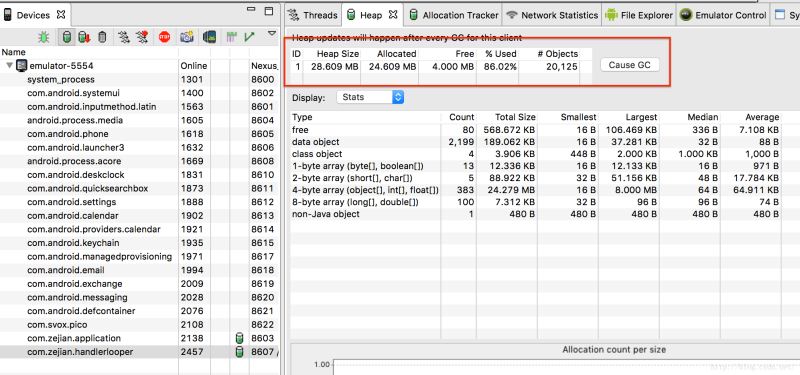This screenshot has width=800, height=375.
Task: Click the Dump HPROF file icon
Action: click(x=84, y=37)
